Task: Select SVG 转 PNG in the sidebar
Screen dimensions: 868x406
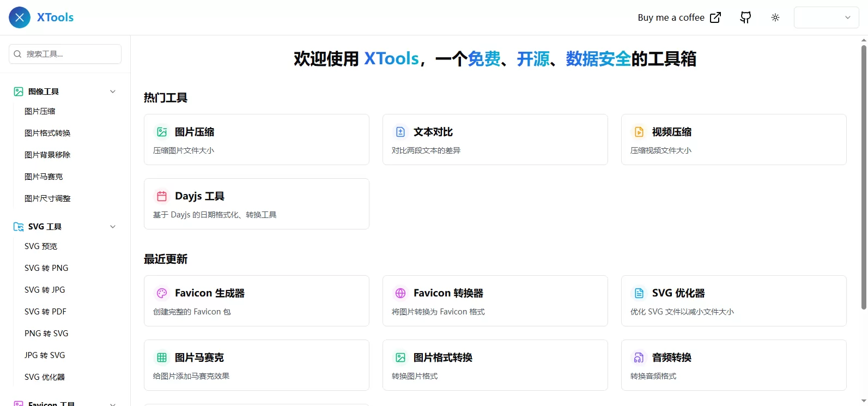Action: 46,268
